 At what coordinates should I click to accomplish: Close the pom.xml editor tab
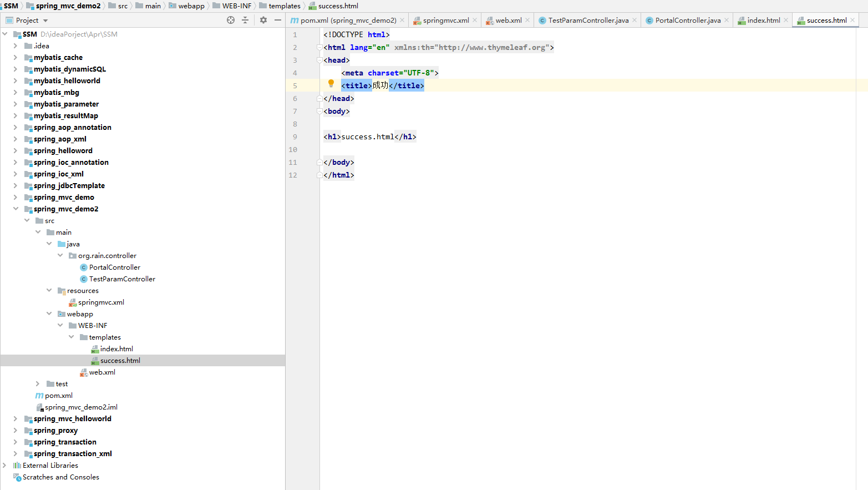tap(402, 20)
